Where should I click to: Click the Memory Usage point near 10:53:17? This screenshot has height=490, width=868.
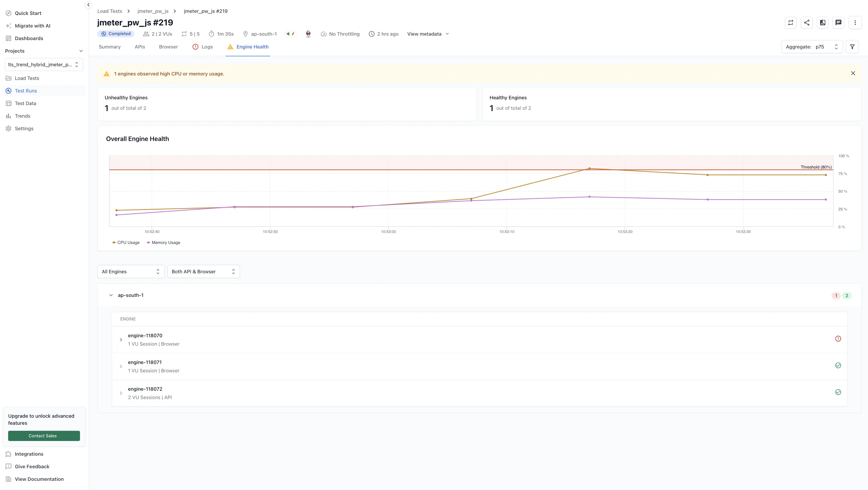[x=589, y=197]
